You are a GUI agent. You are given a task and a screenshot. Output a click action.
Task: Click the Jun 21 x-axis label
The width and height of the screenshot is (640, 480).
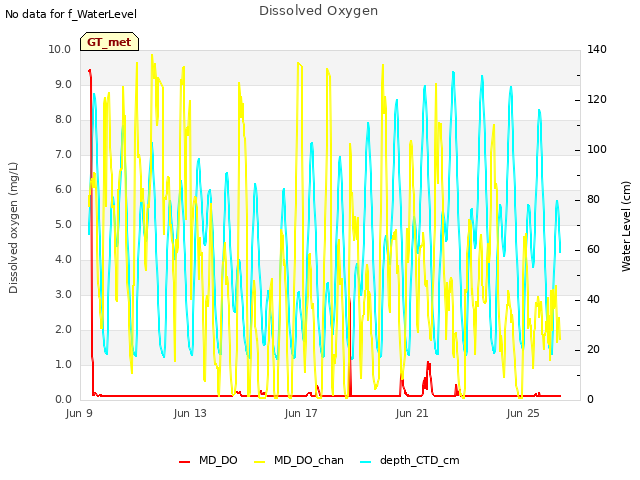(412, 413)
